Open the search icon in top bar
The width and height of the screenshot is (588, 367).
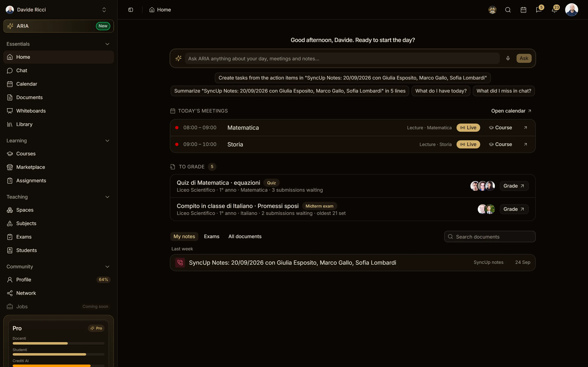508,10
